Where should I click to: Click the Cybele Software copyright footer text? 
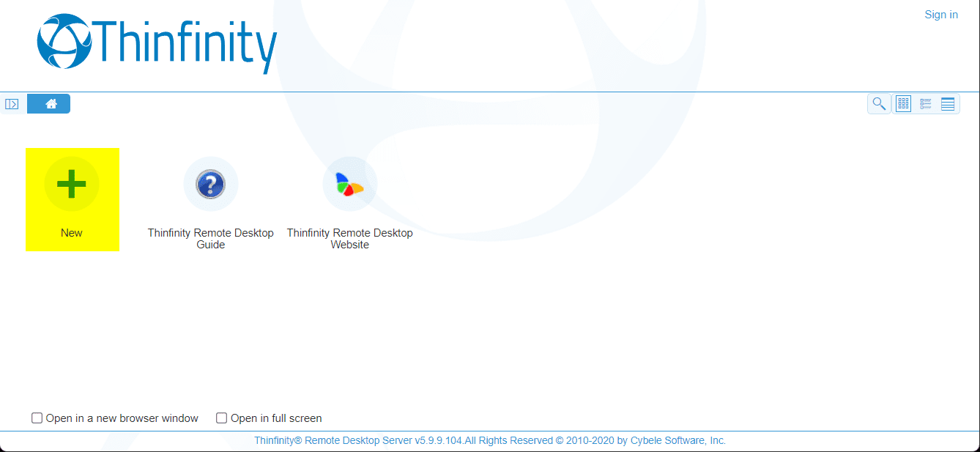(490, 441)
